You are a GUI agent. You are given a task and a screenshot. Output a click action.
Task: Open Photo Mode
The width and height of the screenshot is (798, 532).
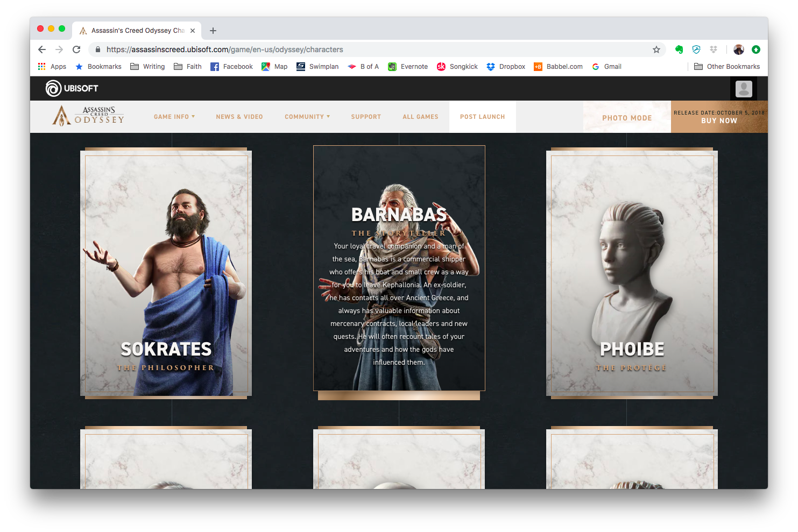point(627,117)
